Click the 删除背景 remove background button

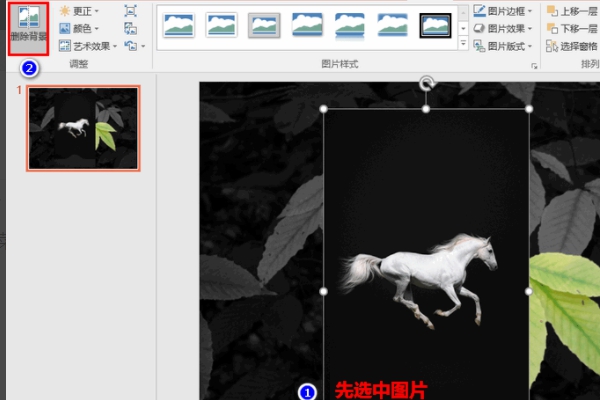pos(29,28)
